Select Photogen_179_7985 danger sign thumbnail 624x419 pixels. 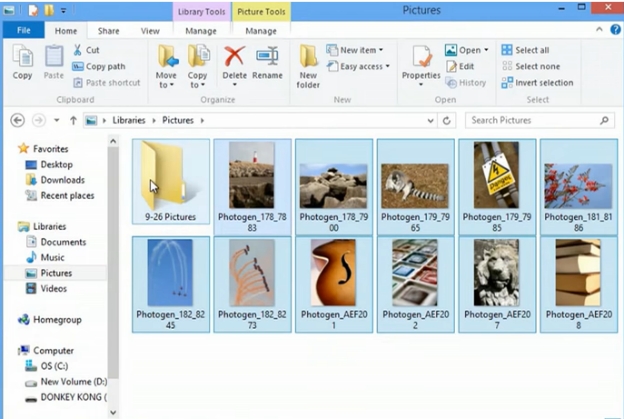497,186
